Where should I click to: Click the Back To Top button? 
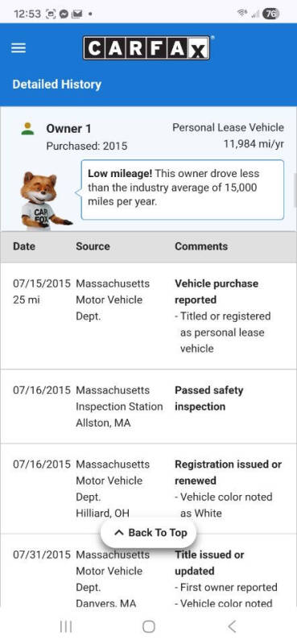pos(149,533)
